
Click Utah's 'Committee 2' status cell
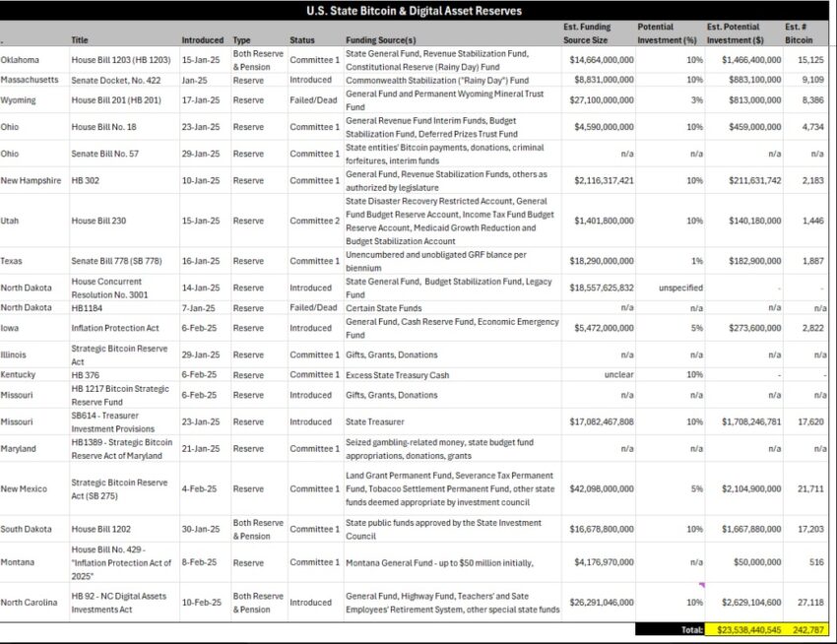point(315,221)
